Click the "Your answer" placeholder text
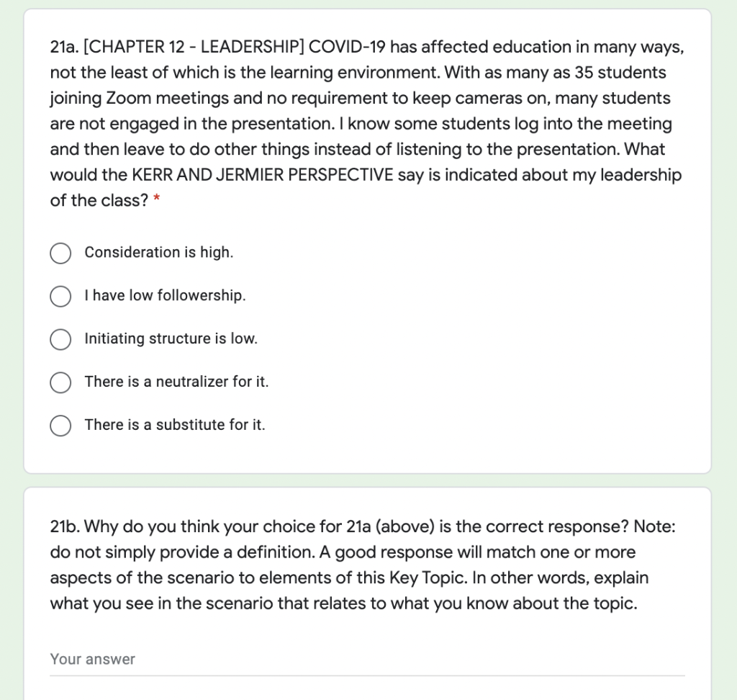This screenshot has height=700, width=737. [x=92, y=659]
